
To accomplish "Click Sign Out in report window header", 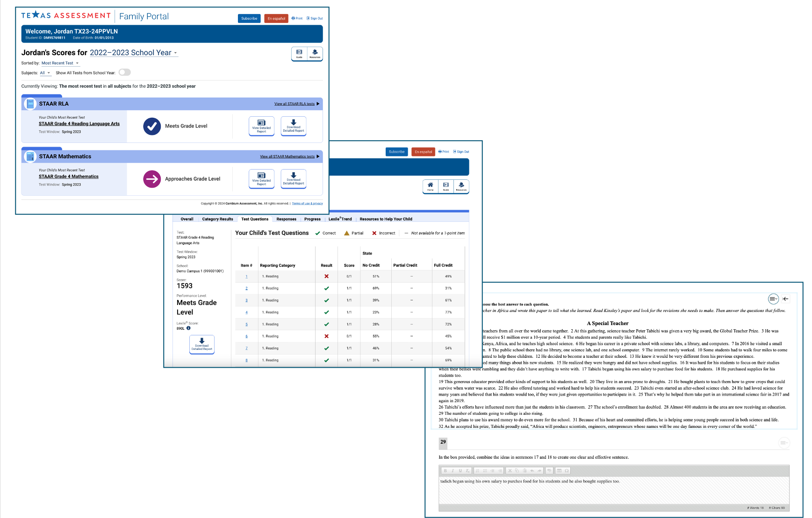I will [x=461, y=152].
